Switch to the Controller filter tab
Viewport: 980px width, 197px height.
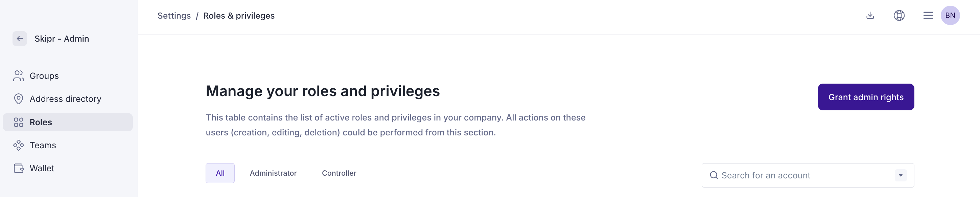[339, 173]
